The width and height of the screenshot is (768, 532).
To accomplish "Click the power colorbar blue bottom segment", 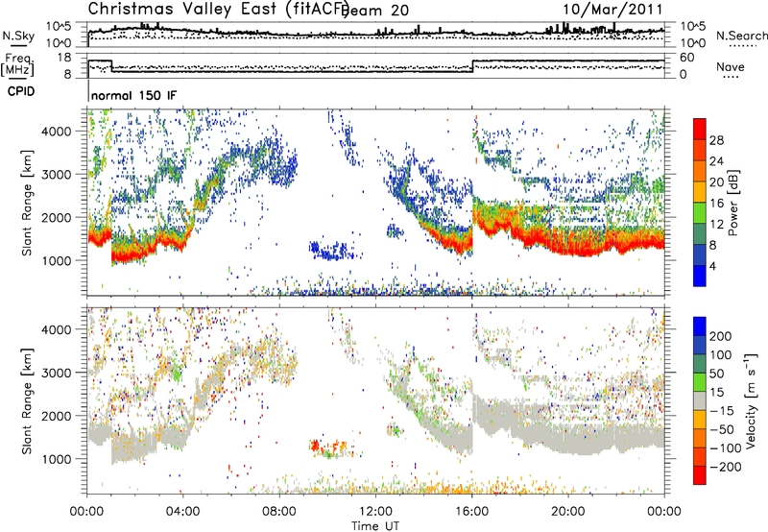I will [700, 276].
